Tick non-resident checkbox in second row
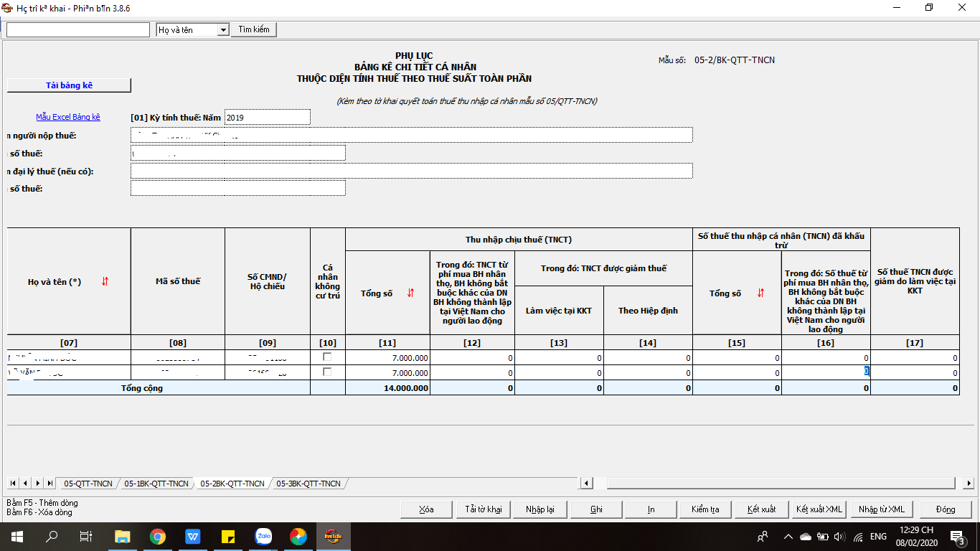980x551 pixels. 327,372
